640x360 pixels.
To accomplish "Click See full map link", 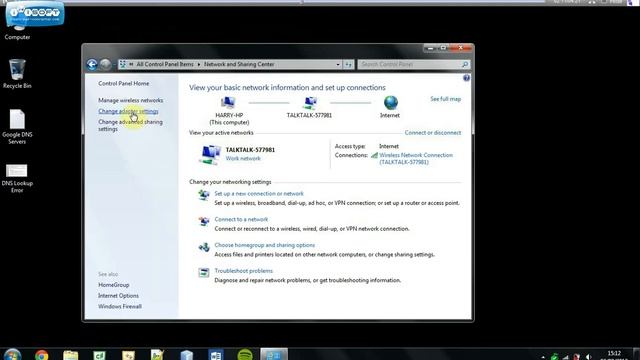I will [446, 99].
